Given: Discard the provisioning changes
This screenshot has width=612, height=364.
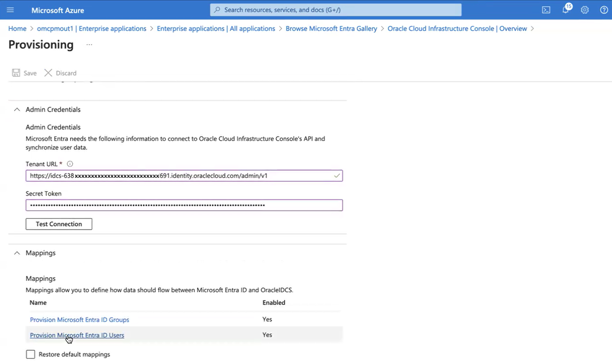Looking at the screenshot, I should click(60, 73).
